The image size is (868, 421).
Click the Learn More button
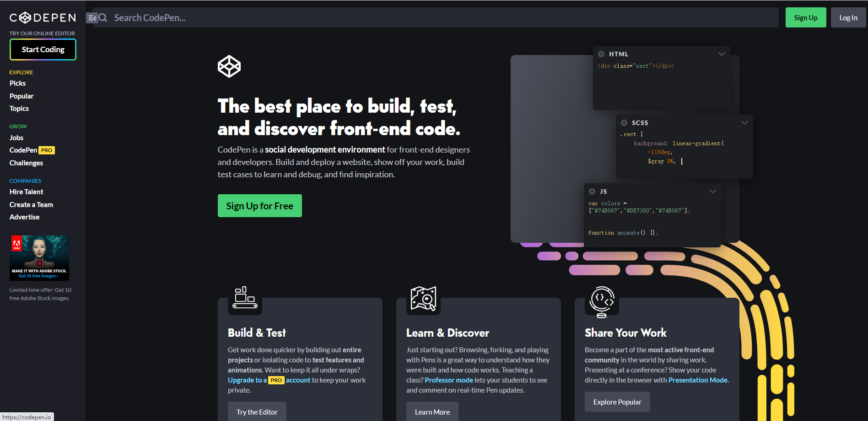pyautogui.click(x=432, y=412)
